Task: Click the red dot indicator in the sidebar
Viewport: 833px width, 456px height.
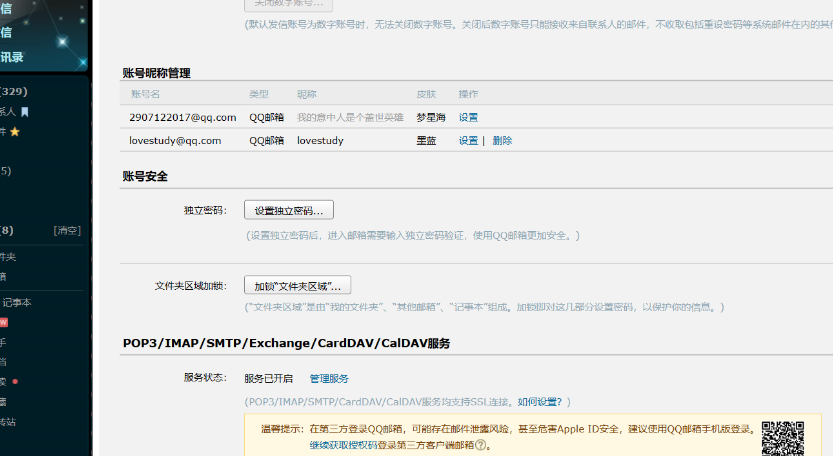Action: (x=15, y=381)
